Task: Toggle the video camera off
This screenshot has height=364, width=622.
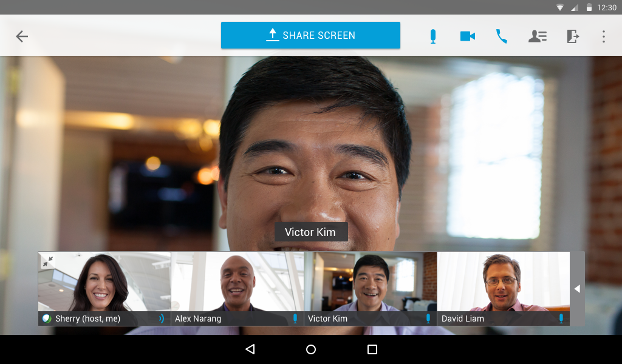Action: click(467, 36)
